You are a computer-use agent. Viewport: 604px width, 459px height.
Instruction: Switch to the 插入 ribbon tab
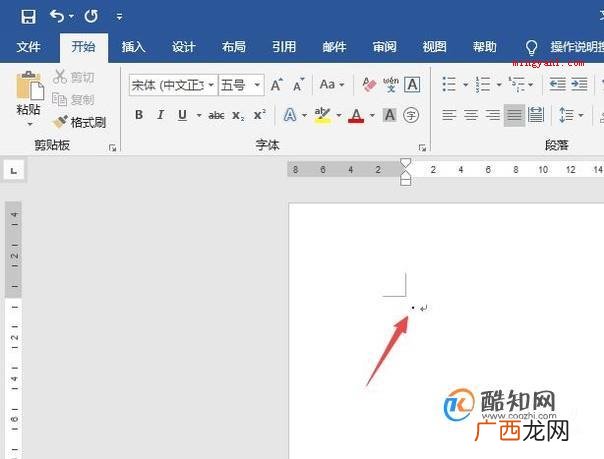click(133, 47)
